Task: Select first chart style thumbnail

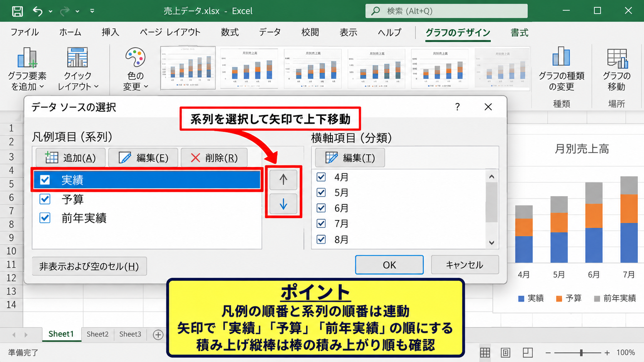Action: [188, 68]
